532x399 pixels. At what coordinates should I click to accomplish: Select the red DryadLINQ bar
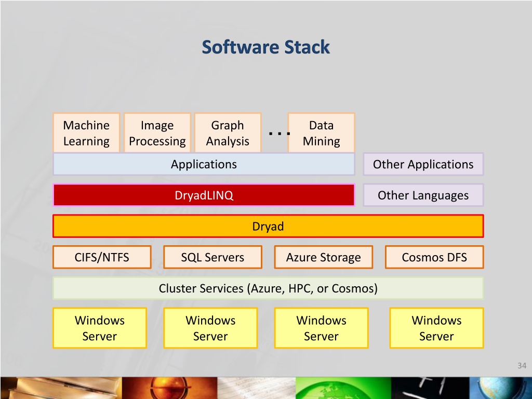pyautogui.click(x=204, y=195)
